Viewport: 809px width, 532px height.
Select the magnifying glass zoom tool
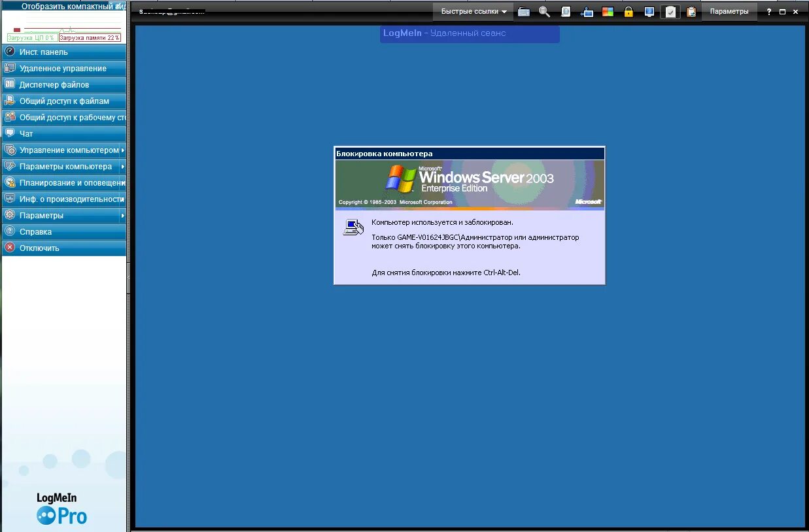coord(544,12)
